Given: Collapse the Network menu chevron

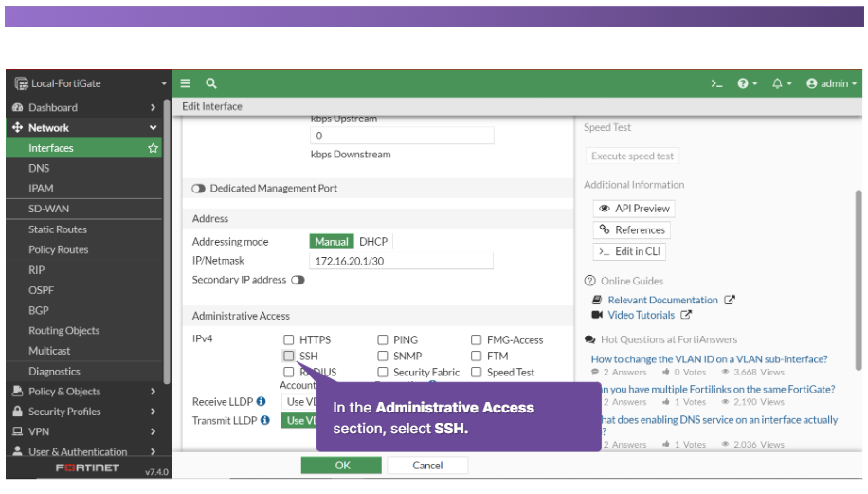Looking at the screenshot, I should click(x=153, y=127).
